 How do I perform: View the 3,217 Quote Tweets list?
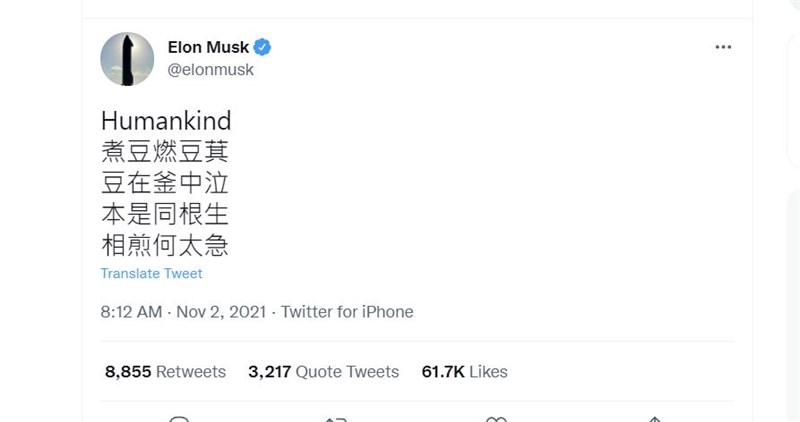(x=323, y=372)
